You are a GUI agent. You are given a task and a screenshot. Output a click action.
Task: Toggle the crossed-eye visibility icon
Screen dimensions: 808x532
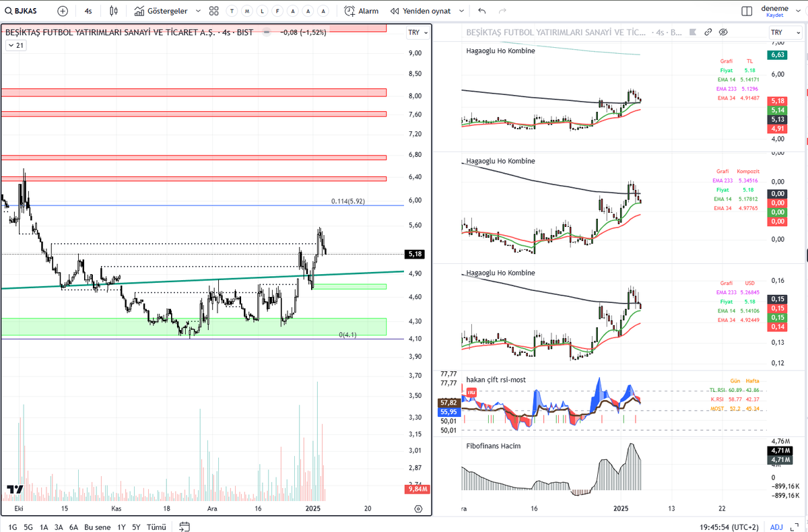tap(724, 32)
